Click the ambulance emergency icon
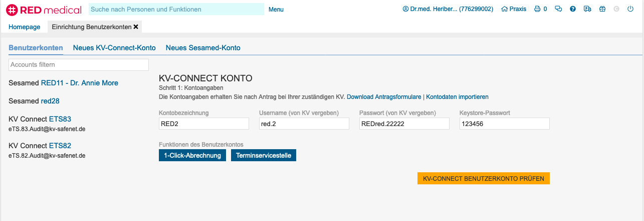The image size is (644, 221). pyautogui.click(x=587, y=9)
